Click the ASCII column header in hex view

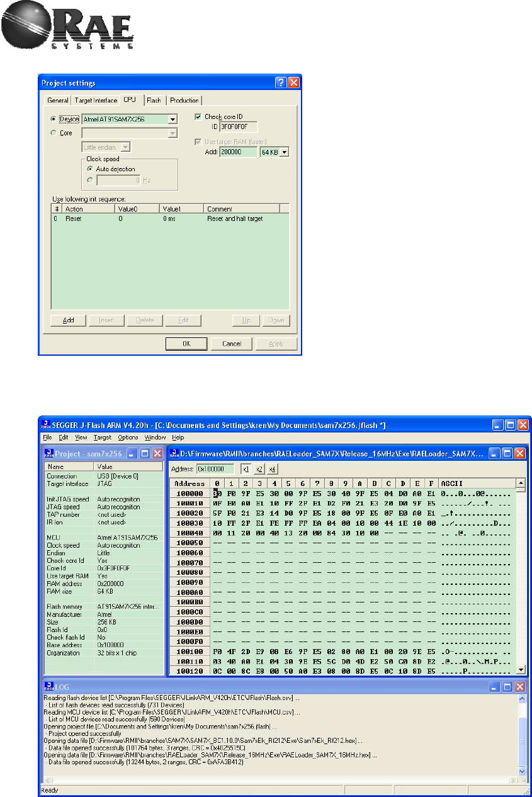coord(478,483)
